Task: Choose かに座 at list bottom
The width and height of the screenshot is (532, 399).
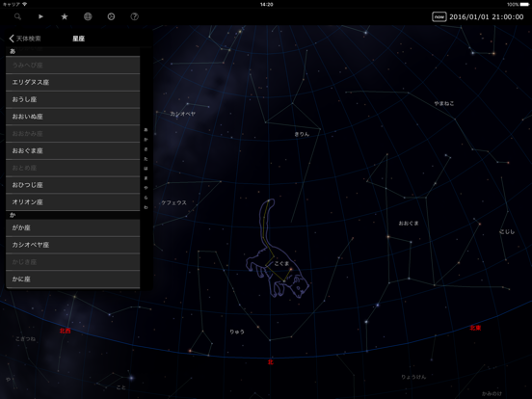Action: coord(73,279)
